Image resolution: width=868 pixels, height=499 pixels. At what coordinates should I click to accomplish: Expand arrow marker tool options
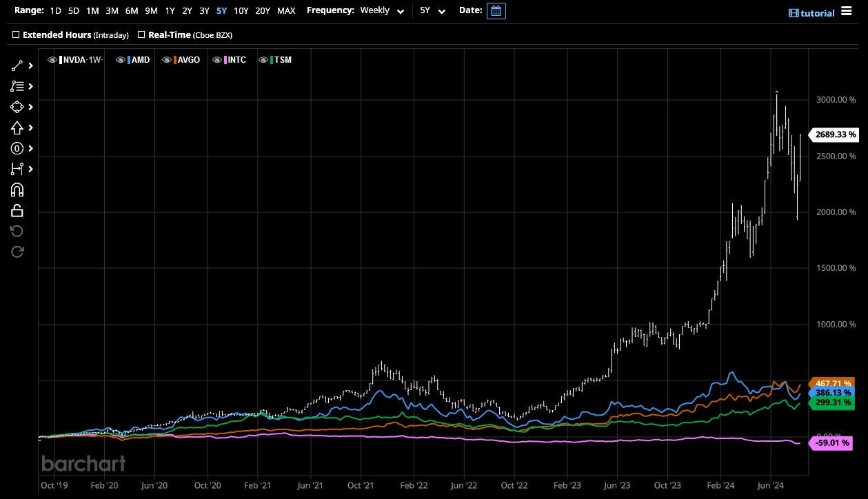pyautogui.click(x=30, y=128)
